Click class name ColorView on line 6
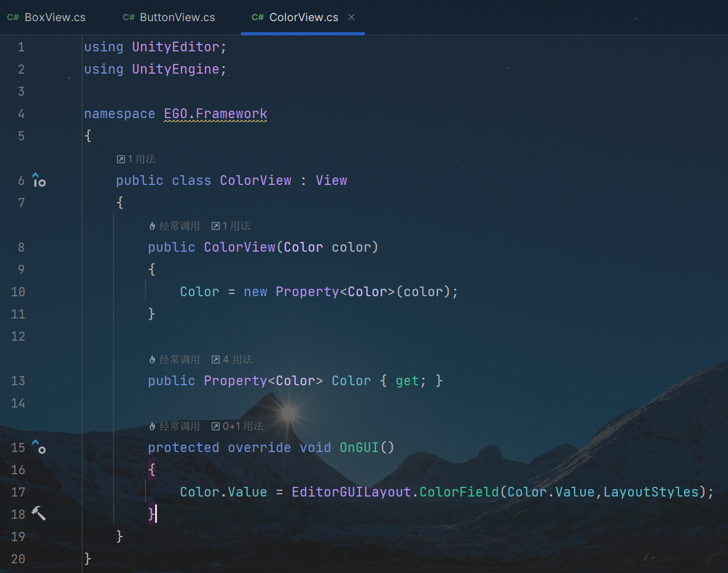The width and height of the screenshot is (728, 573). 256,180
